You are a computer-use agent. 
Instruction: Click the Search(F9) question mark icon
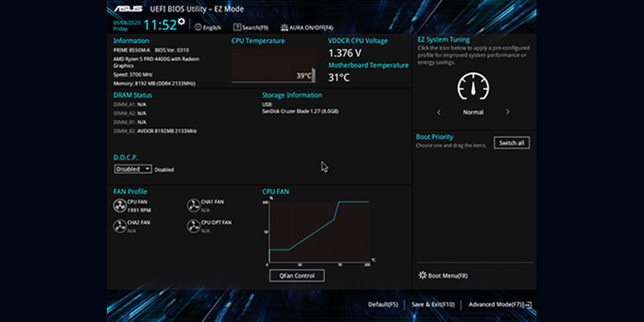tap(237, 28)
